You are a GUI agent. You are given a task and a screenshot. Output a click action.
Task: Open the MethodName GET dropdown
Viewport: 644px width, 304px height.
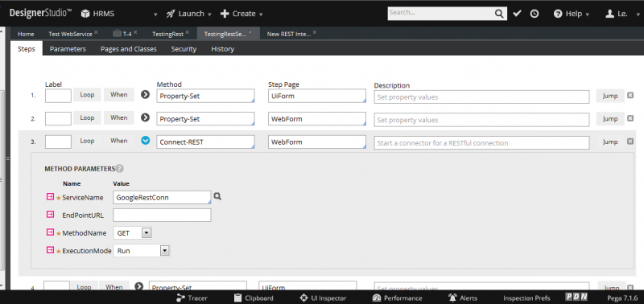point(147,233)
